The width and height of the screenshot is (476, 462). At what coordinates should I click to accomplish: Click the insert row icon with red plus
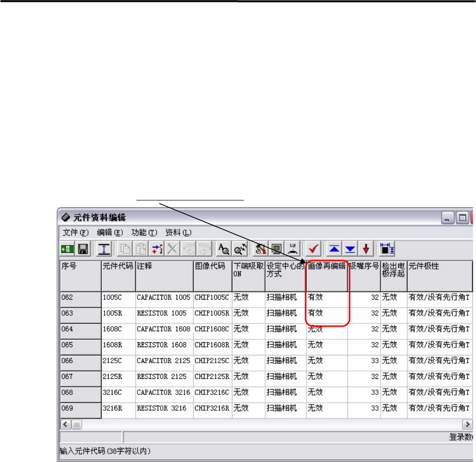(157, 249)
